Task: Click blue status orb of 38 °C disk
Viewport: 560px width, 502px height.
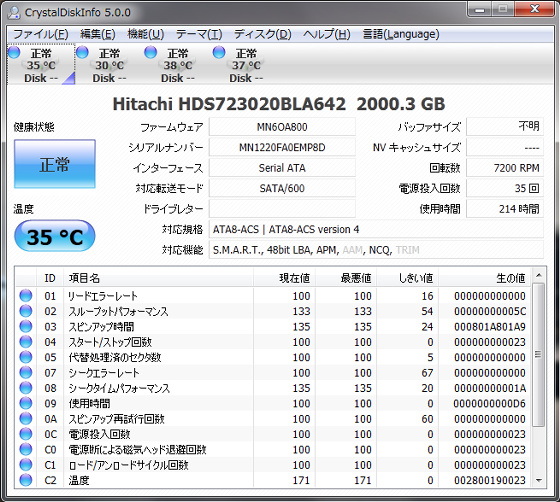Action: tap(151, 52)
